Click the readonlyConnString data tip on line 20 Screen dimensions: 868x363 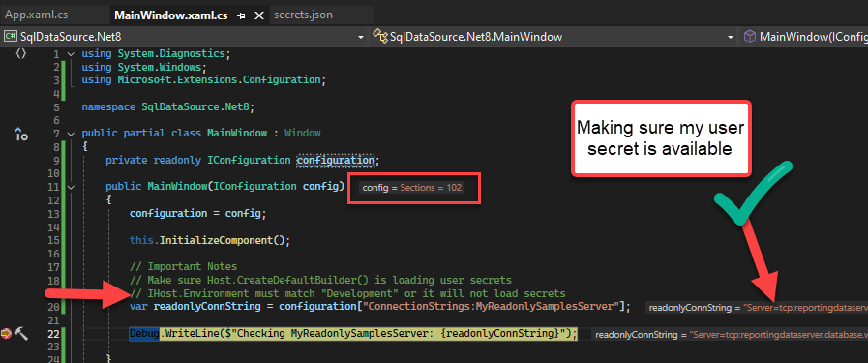(756, 307)
